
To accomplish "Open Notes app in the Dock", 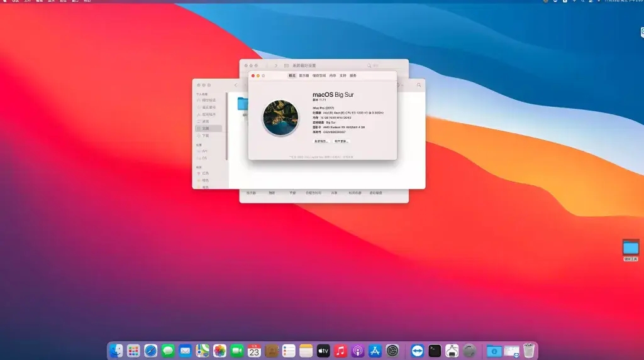I will [306, 351].
